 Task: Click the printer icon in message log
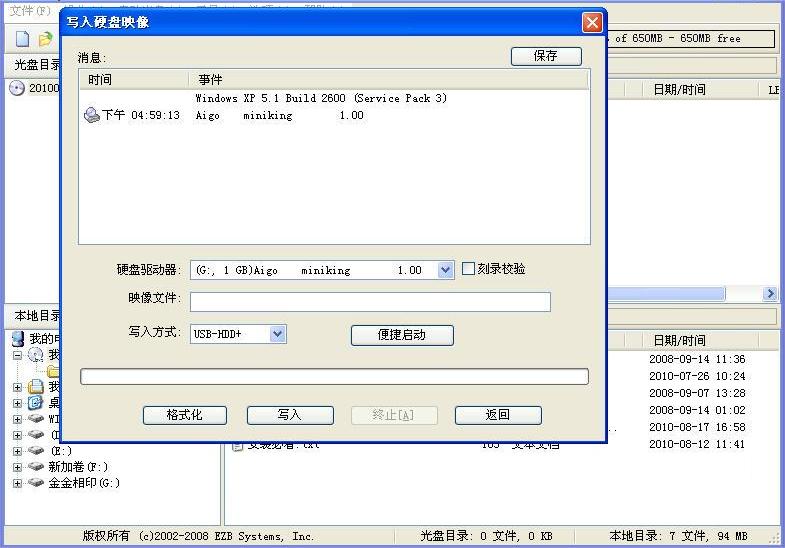coord(92,115)
